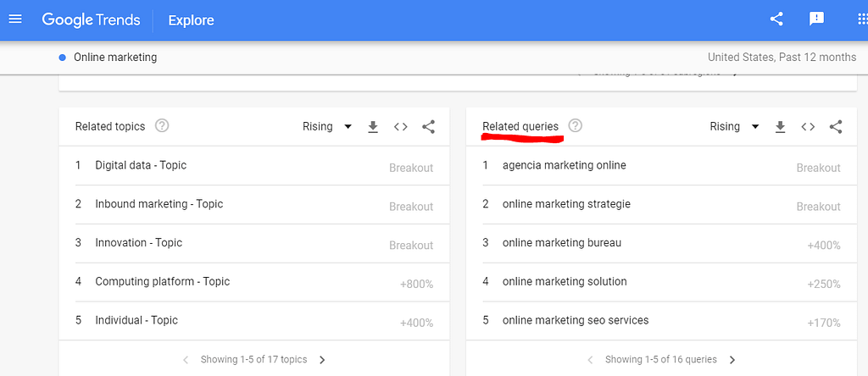
Task: Embed the Related queries widget
Action: [808, 127]
